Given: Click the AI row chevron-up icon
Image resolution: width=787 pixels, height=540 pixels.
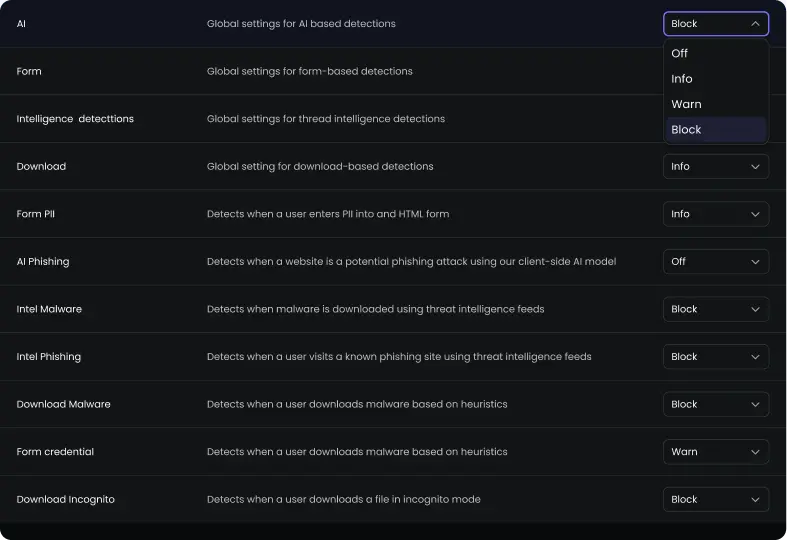Looking at the screenshot, I should [755, 24].
